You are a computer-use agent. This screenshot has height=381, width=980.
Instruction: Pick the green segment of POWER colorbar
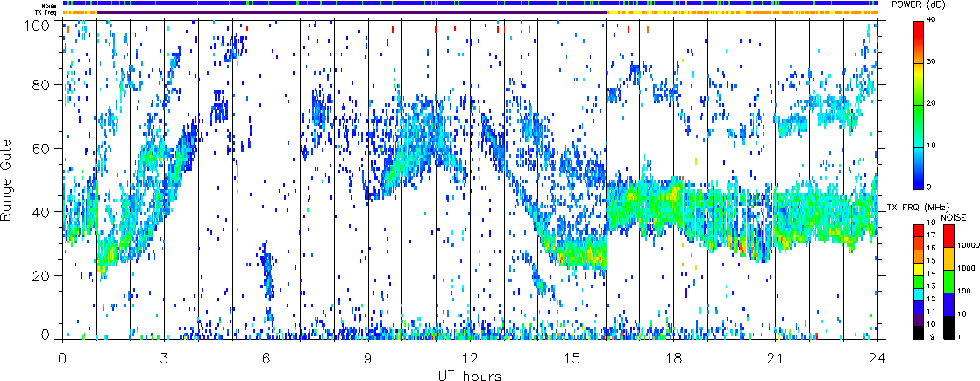point(919,126)
